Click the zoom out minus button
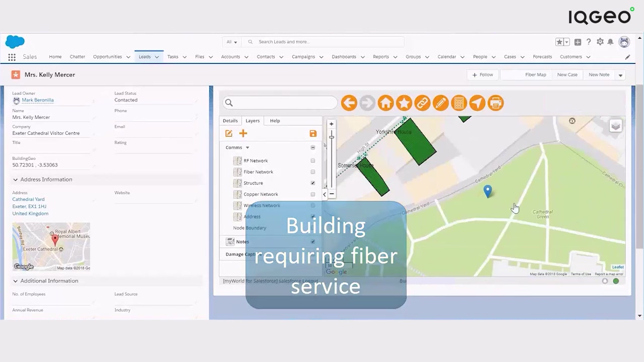This screenshot has width=644, height=362. [x=331, y=194]
